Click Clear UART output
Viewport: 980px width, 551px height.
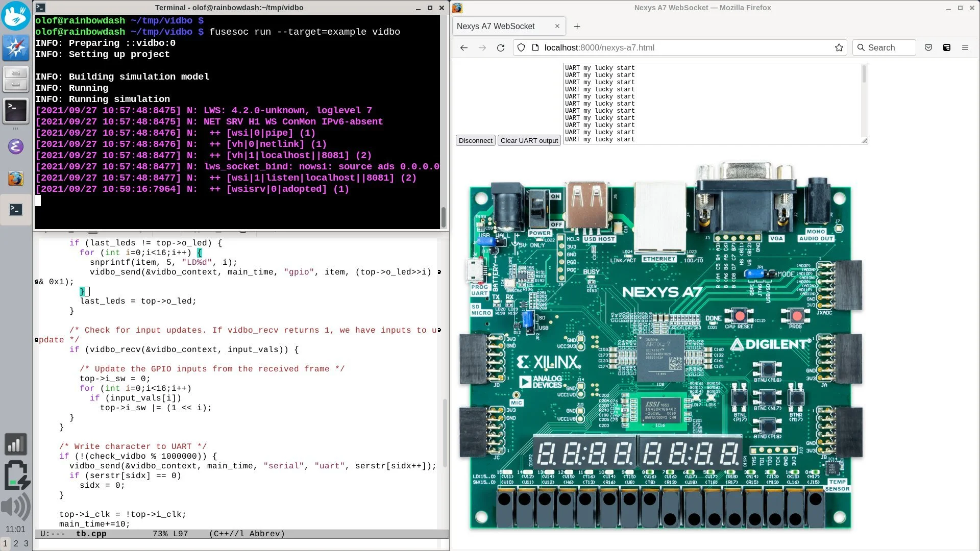[529, 140]
